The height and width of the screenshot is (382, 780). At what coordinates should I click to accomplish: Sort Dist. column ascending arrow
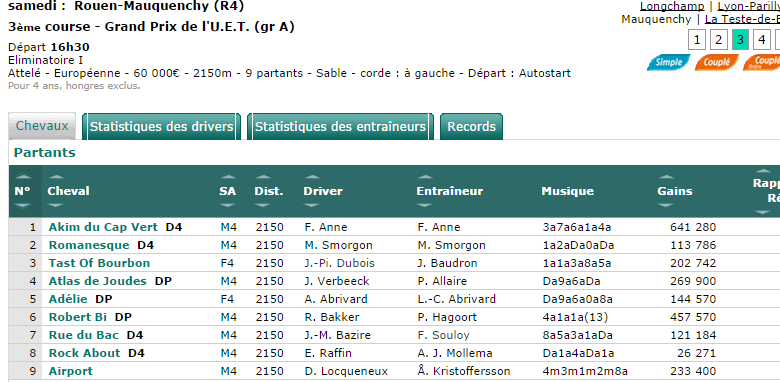tap(263, 177)
